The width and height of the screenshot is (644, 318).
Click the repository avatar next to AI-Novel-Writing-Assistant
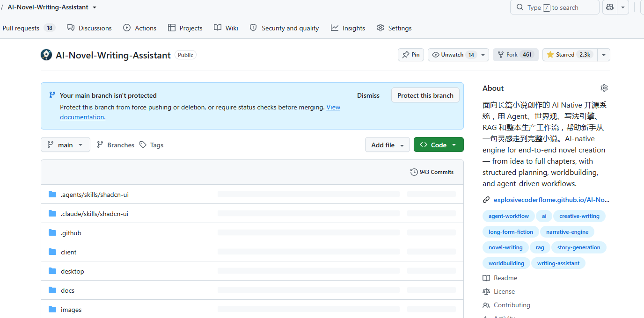click(x=46, y=55)
